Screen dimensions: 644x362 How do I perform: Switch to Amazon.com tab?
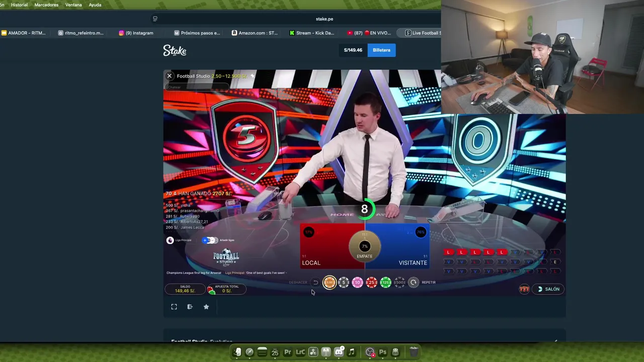tap(255, 33)
